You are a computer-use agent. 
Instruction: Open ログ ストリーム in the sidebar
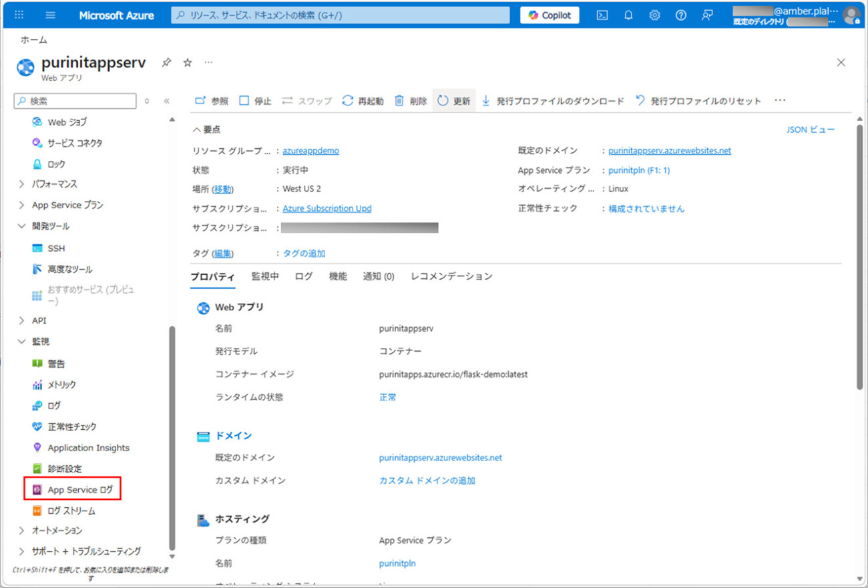[x=71, y=511]
